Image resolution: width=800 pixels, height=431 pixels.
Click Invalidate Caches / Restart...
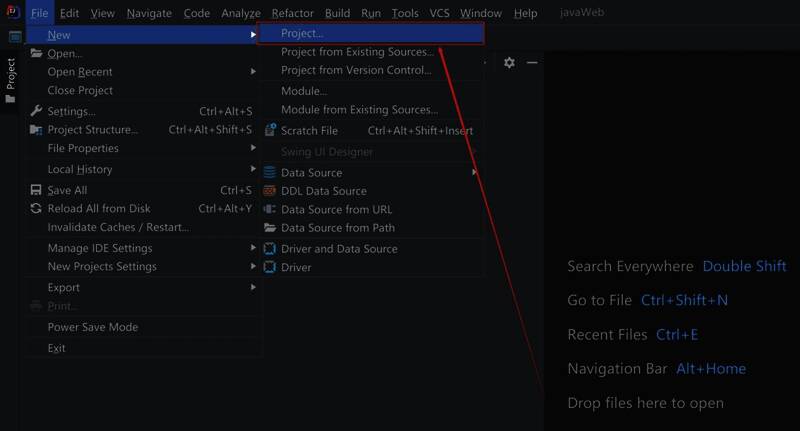pyautogui.click(x=118, y=227)
